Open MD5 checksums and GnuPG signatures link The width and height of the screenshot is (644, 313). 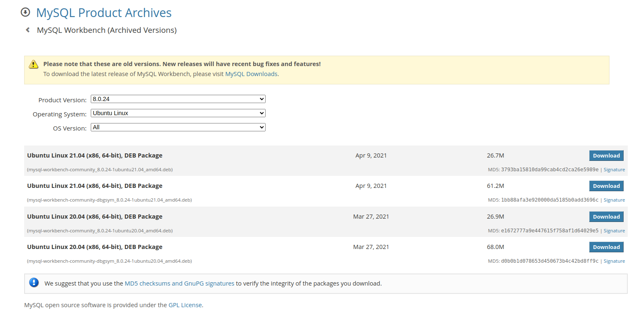coord(179,283)
